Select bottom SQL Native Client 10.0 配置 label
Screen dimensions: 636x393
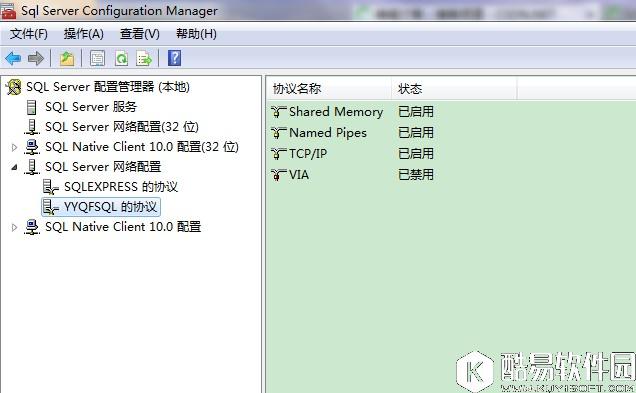tap(123, 227)
